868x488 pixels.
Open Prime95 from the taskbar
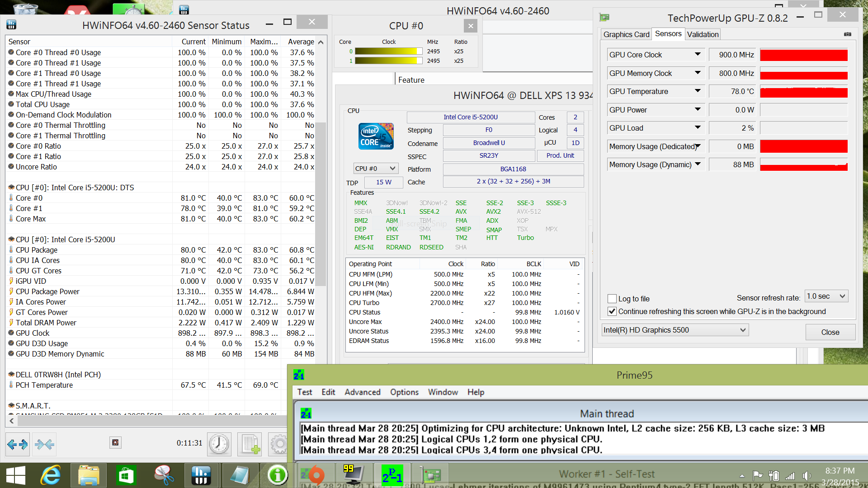click(392, 475)
